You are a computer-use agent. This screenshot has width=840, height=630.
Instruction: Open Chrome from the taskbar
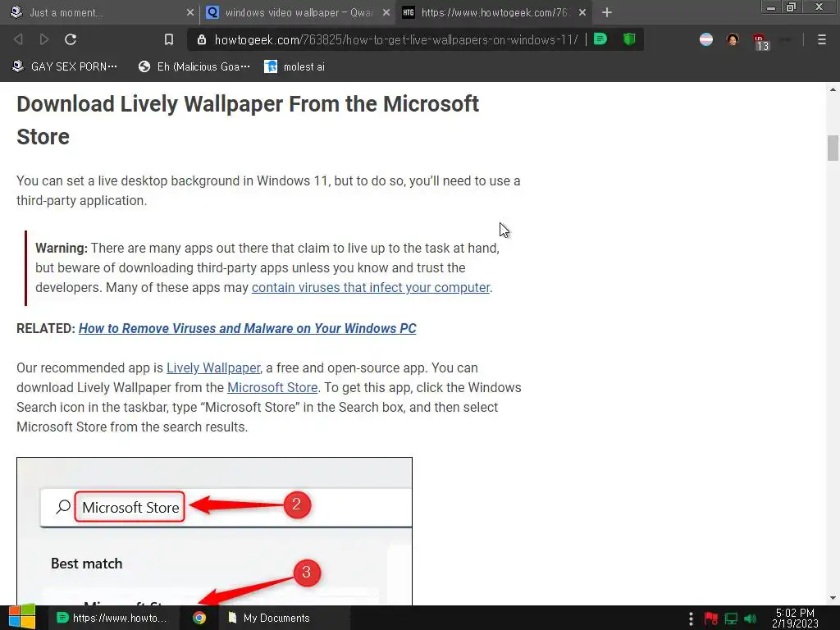coord(199,618)
